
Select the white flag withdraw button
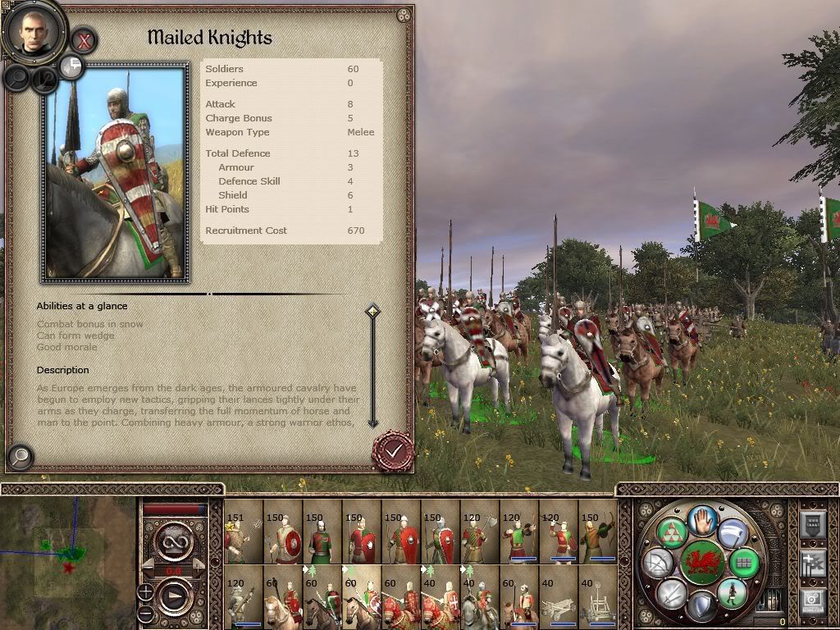733,533
